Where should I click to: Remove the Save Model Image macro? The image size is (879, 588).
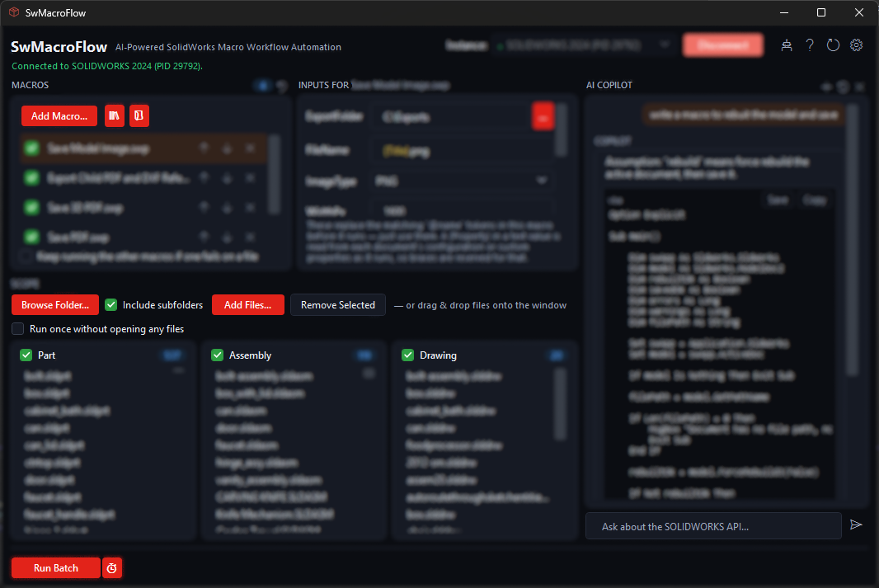250,148
